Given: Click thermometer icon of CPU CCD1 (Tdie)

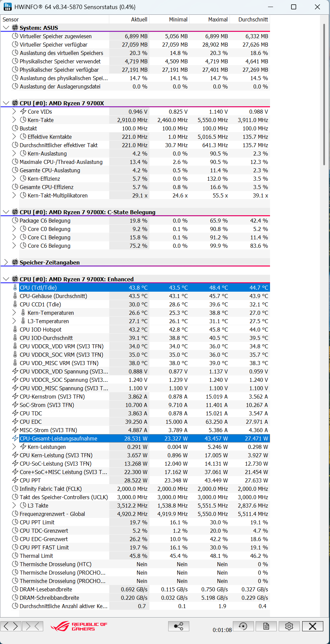Looking at the screenshot, I should [15, 304].
